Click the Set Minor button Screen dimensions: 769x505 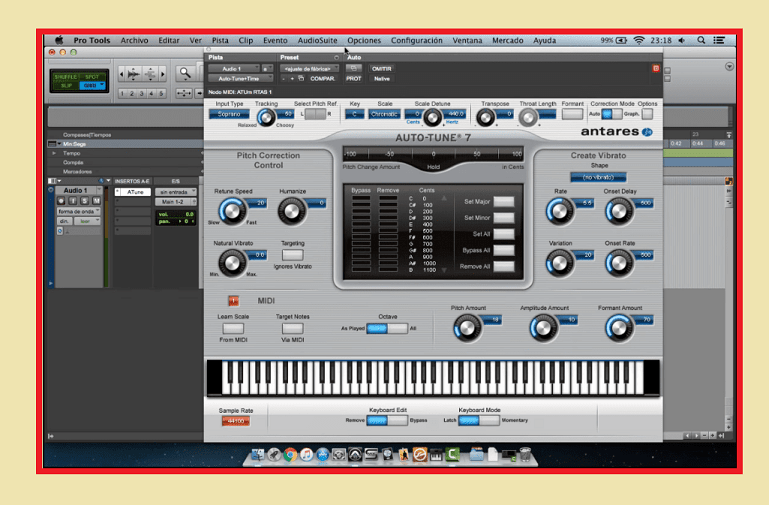coord(504,218)
